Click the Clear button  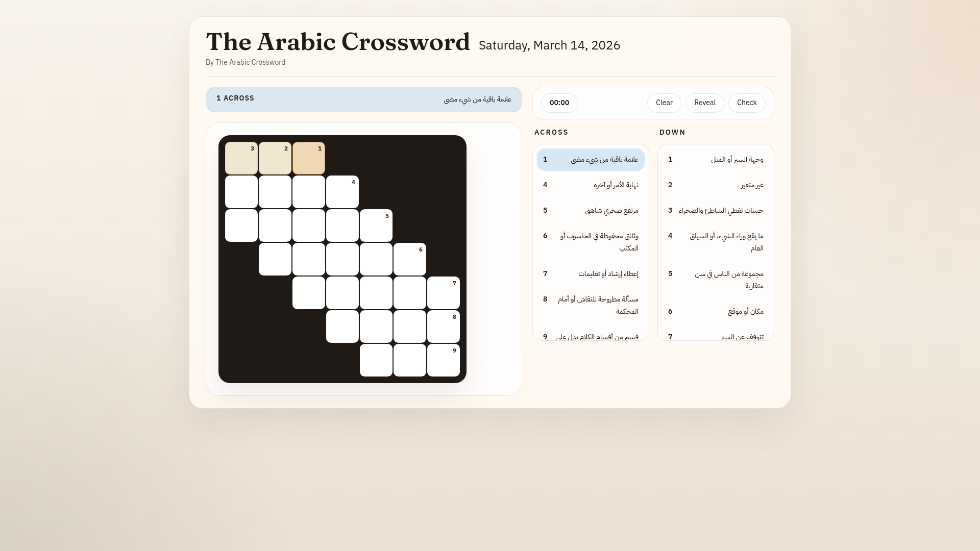(664, 103)
